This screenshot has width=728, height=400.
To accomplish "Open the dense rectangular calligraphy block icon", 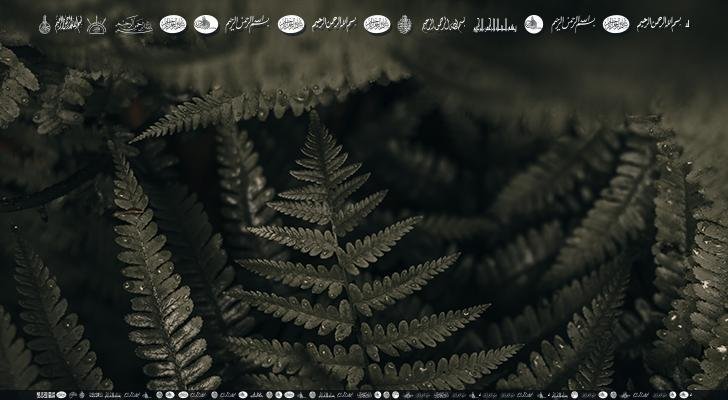I will click(x=69, y=23).
